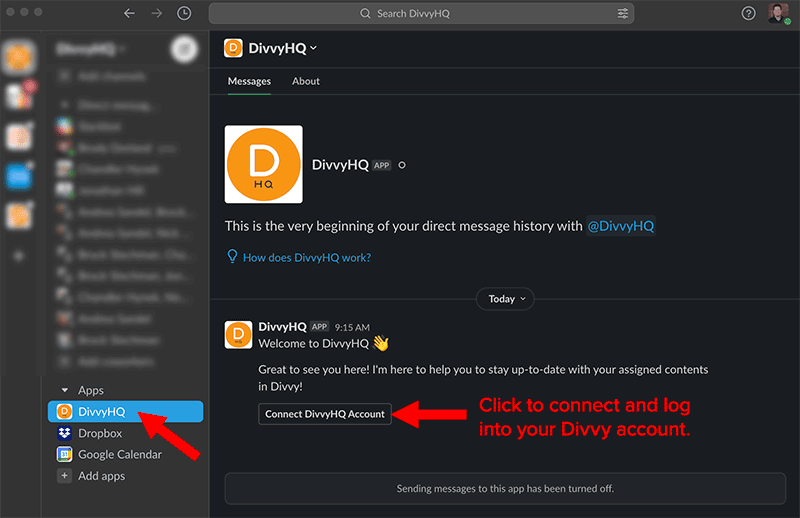
Task: Add a workspace with plus icon
Action: pos(19,256)
